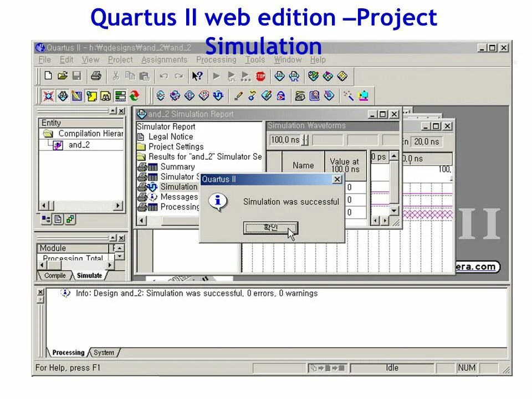Select and_2 entity in Compilation Hierarchy

[x=79, y=145]
